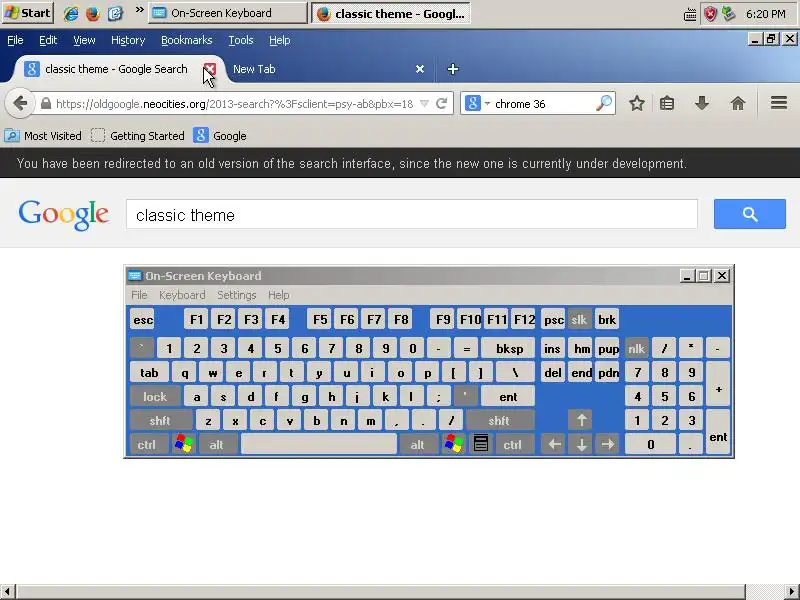Launch Internet Explorer from quick launch
This screenshot has height=600, width=800.
70,13
